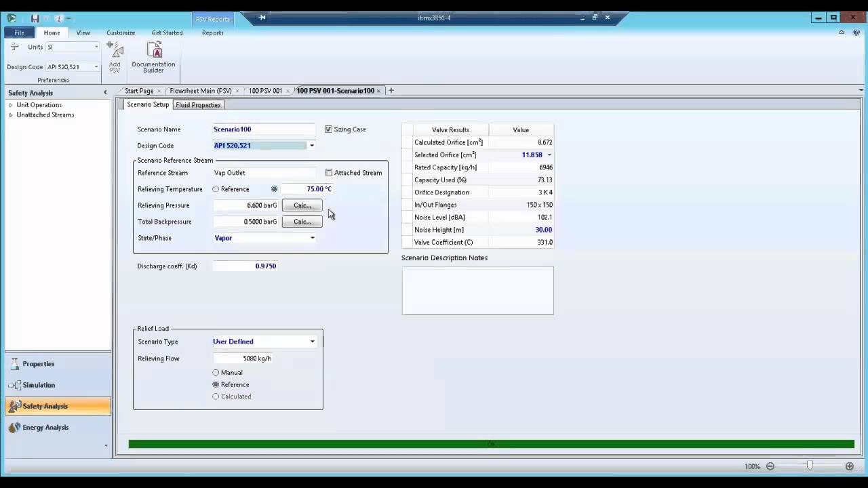Click the Energy Analysis environment icon
This screenshot has height=488, width=868.
(x=15, y=427)
